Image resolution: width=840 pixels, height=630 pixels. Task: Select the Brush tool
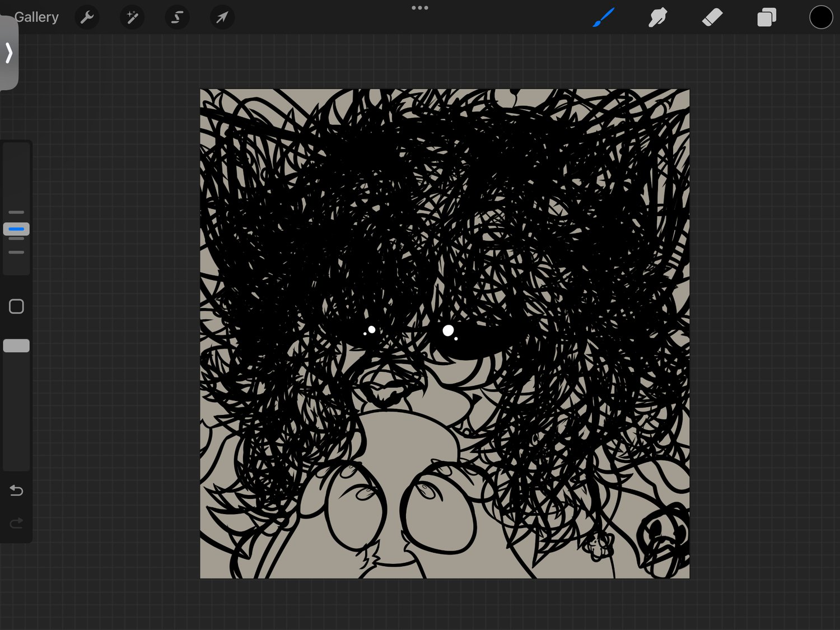pos(604,17)
